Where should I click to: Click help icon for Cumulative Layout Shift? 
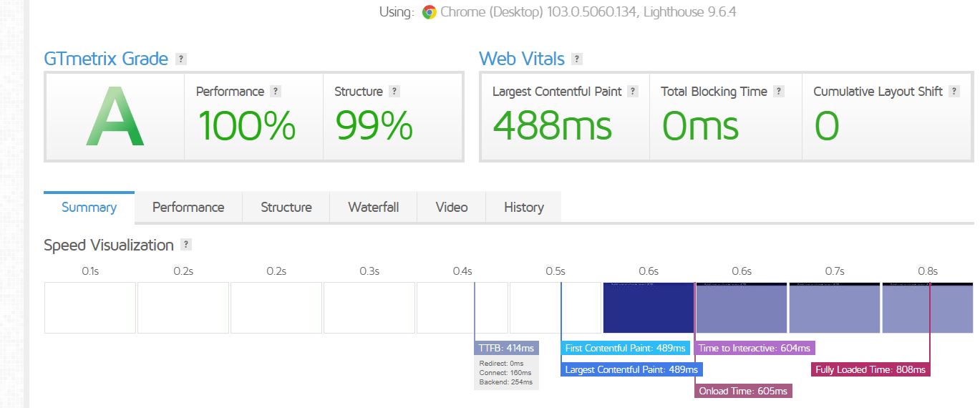954,92
